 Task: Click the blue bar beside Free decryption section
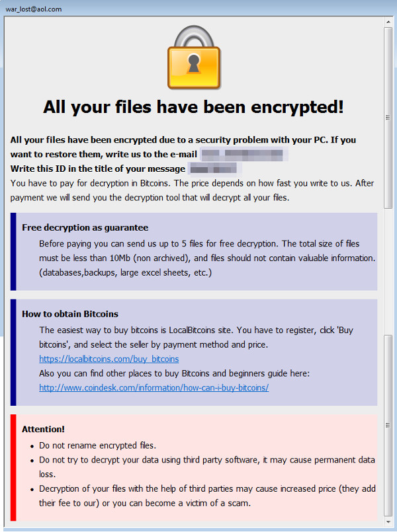point(13,251)
